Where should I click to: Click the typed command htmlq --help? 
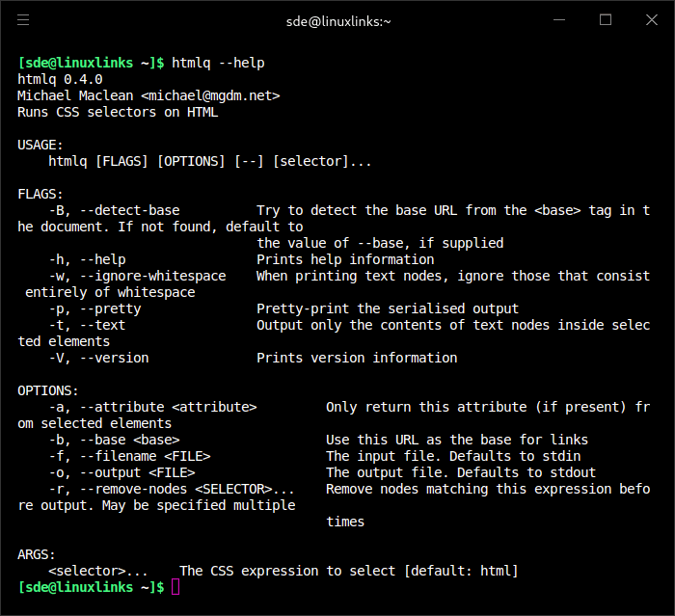click(x=218, y=63)
